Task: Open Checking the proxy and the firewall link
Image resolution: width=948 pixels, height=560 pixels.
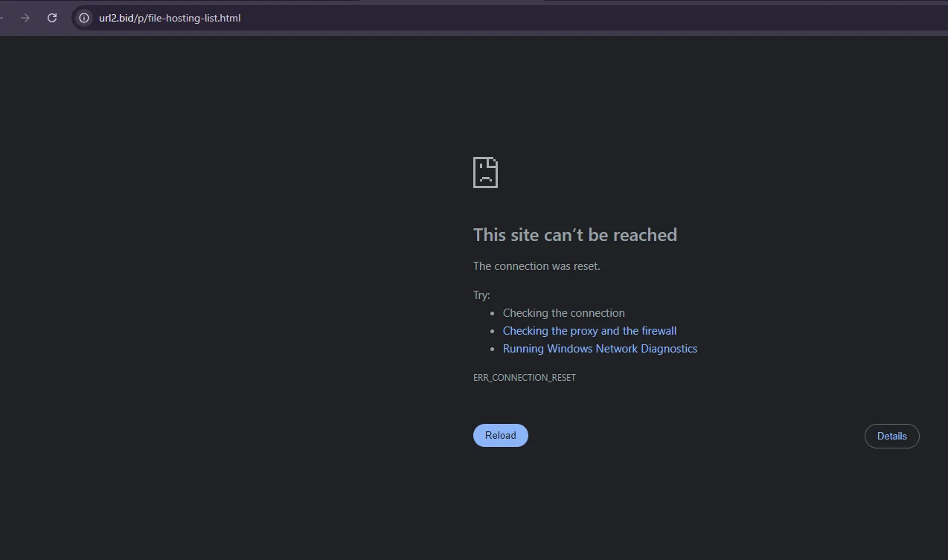Action: (x=590, y=331)
